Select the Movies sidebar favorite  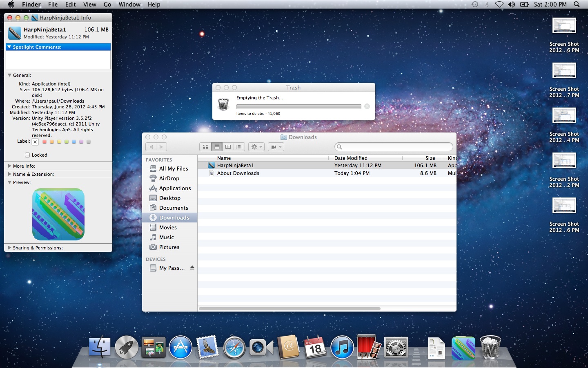tap(167, 227)
